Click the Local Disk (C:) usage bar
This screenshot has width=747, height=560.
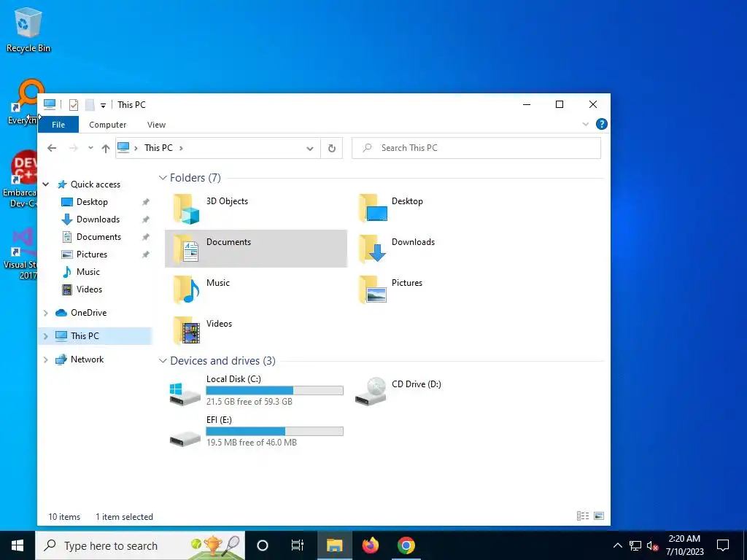click(x=274, y=391)
